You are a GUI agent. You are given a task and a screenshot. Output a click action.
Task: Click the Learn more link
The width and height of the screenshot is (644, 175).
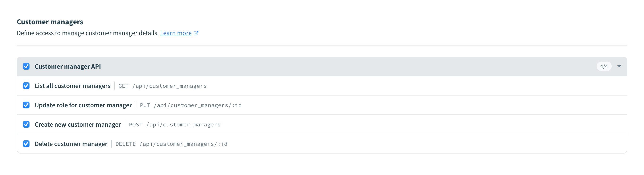coord(176,33)
